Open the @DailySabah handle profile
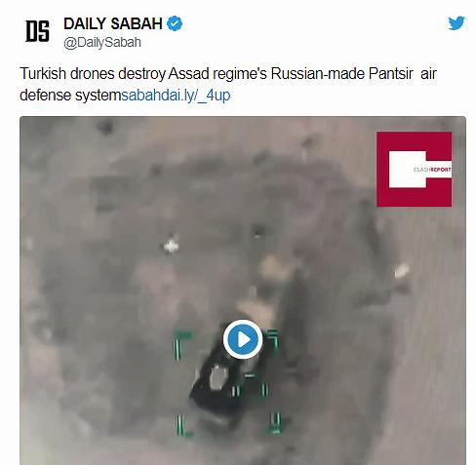The height and width of the screenshot is (465, 476). coord(102,42)
